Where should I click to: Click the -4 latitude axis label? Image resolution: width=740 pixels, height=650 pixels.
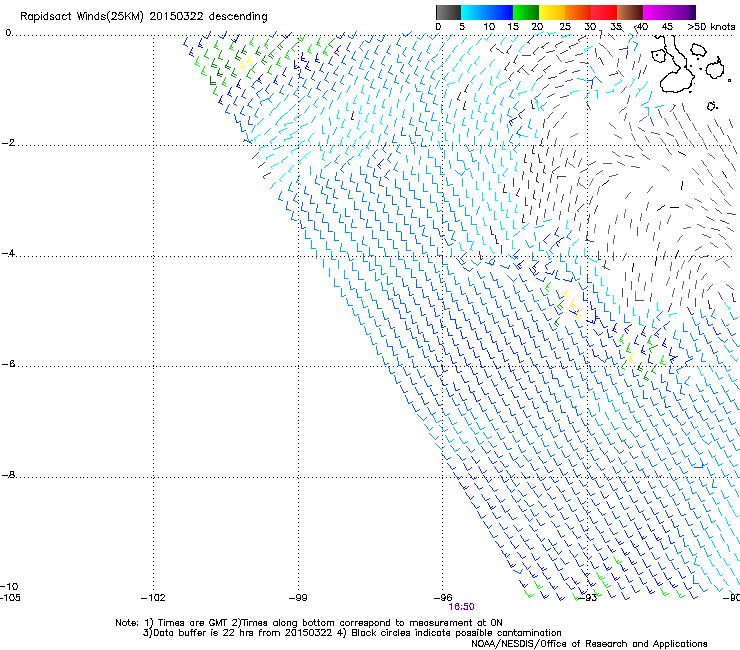click(8, 253)
